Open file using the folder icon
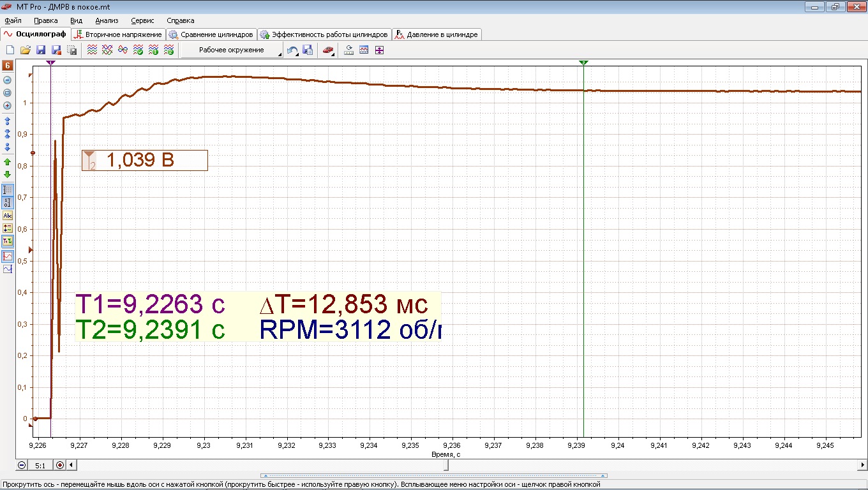The width and height of the screenshot is (868, 490). tap(26, 50)
